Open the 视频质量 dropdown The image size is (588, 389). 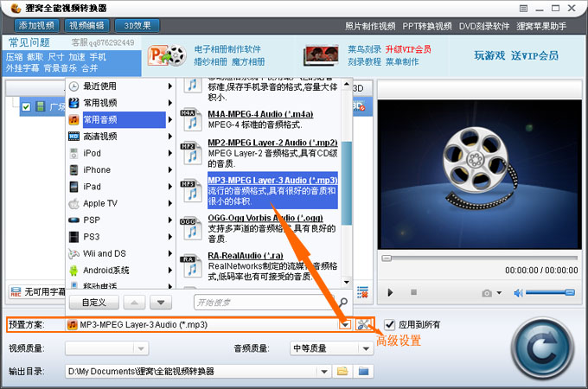(107, 348)
